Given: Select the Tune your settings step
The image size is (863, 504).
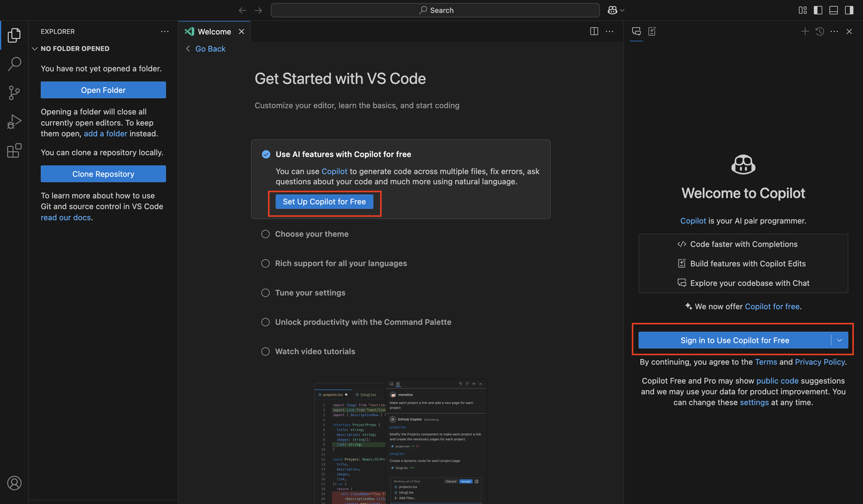Looking at the screenshot, I should click(310, 293).
